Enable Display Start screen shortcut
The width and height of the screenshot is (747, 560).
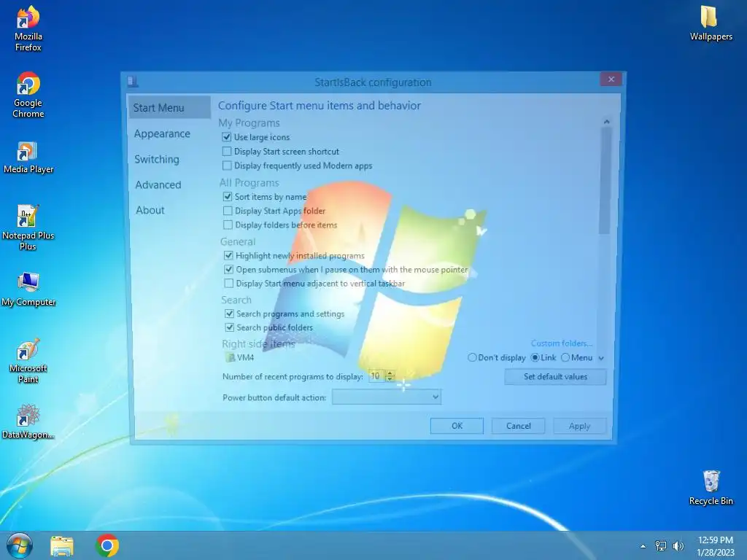click(227, 152)
